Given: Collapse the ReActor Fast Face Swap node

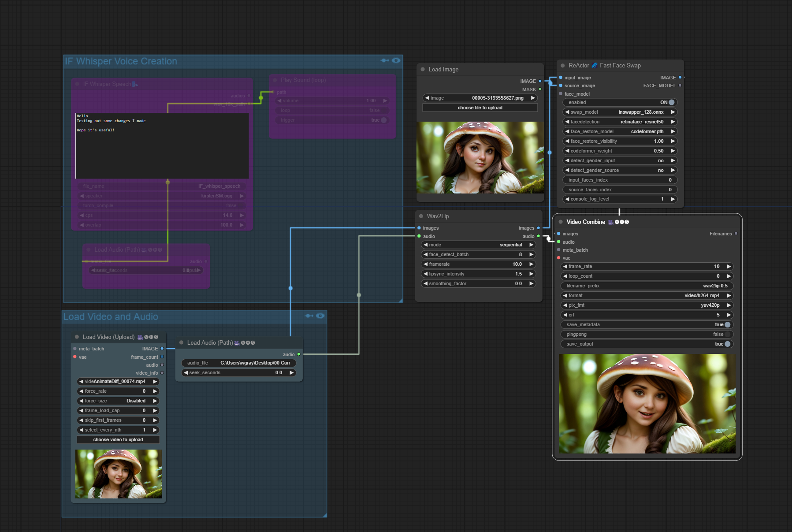Looking at the screenshot, I should (562, 65).
